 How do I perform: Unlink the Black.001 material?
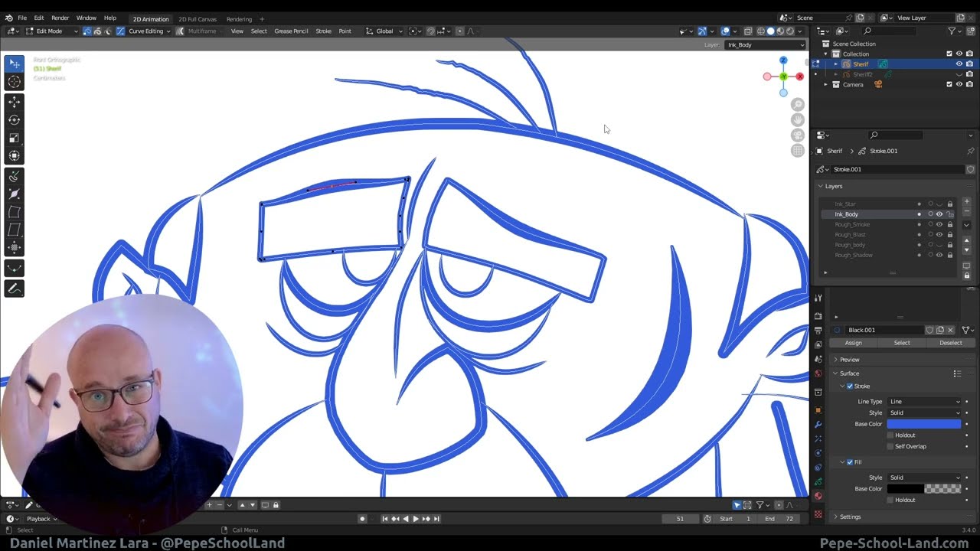click(950, 330)
